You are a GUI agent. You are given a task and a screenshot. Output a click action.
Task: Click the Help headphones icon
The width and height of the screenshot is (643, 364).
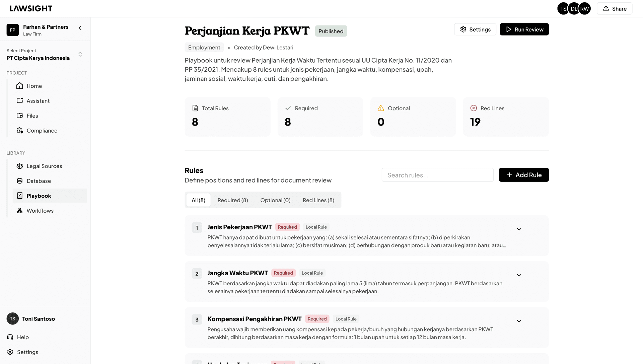[9, 337]
